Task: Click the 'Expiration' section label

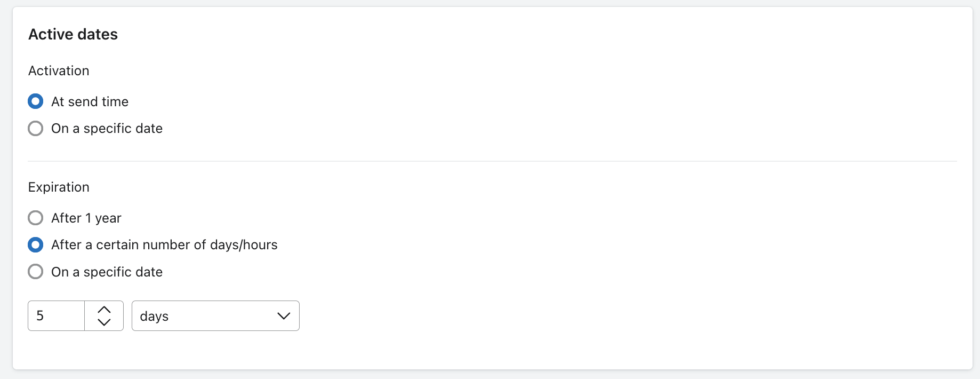Action: click(x=59, y=187)
